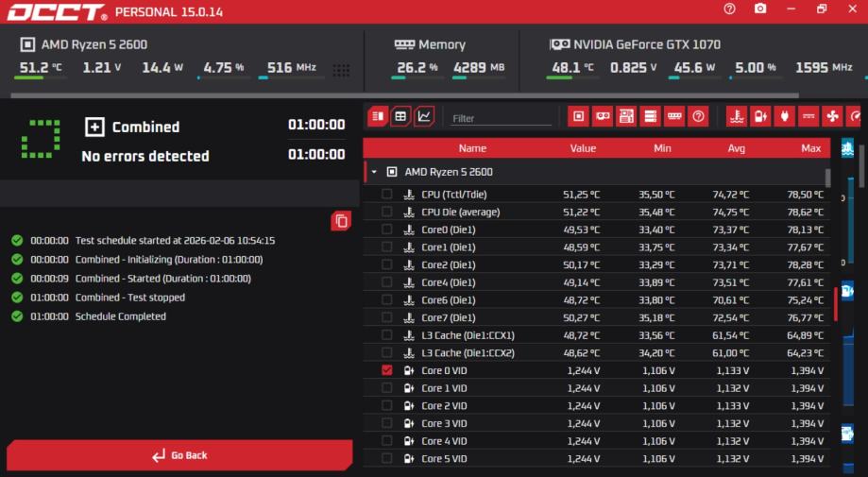
Task: Click the NVIDIA GeForce GTX 1070 GPU icon
Action: (x=560, y=44)
